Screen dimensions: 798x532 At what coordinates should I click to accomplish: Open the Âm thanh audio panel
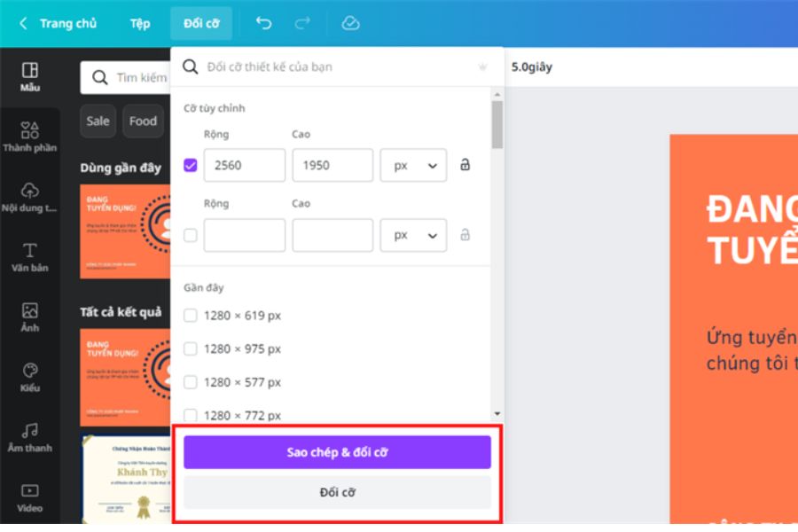click(29, 438)
